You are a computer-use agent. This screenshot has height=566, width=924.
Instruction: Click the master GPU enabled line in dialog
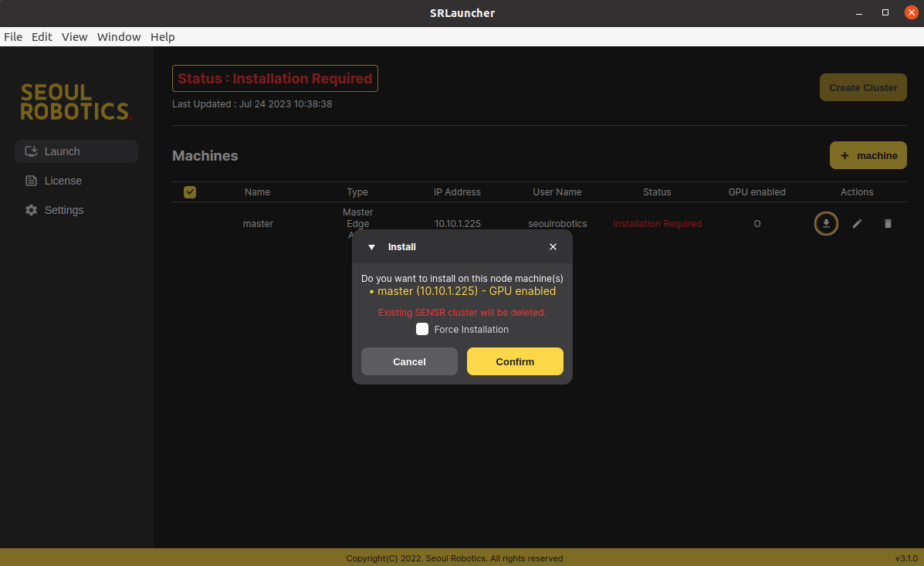coord(462,291)
